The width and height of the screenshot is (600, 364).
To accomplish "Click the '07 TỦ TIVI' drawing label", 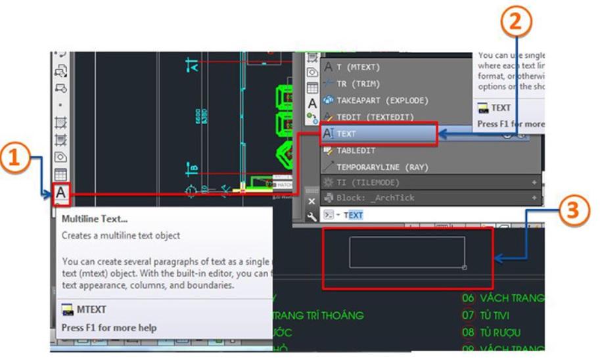I will pos(486,315).
